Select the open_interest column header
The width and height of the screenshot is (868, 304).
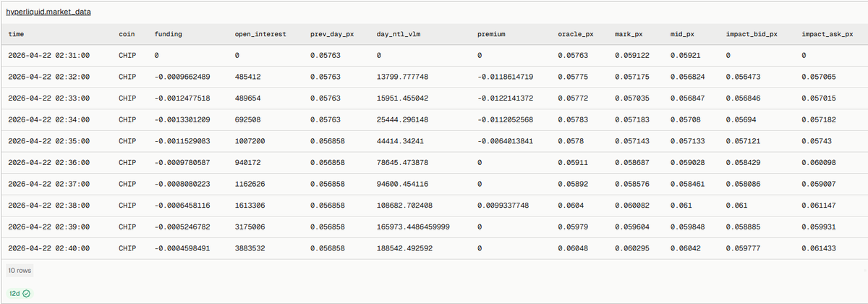[260, 34]
